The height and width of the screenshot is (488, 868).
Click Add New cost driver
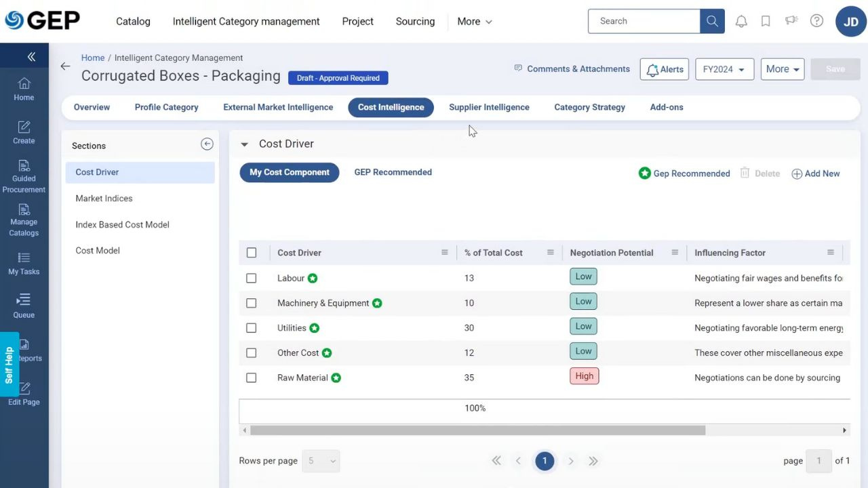(x=816, y=174)
